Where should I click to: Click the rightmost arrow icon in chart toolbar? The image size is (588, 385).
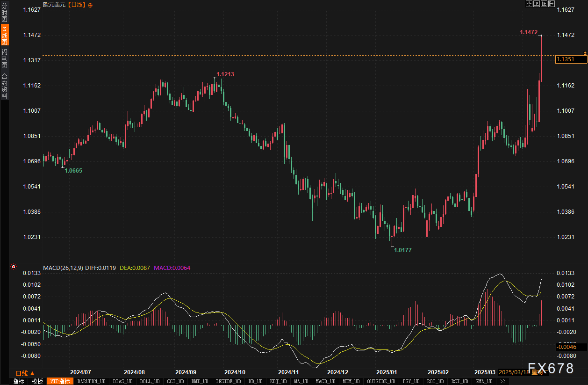point(552,4)
